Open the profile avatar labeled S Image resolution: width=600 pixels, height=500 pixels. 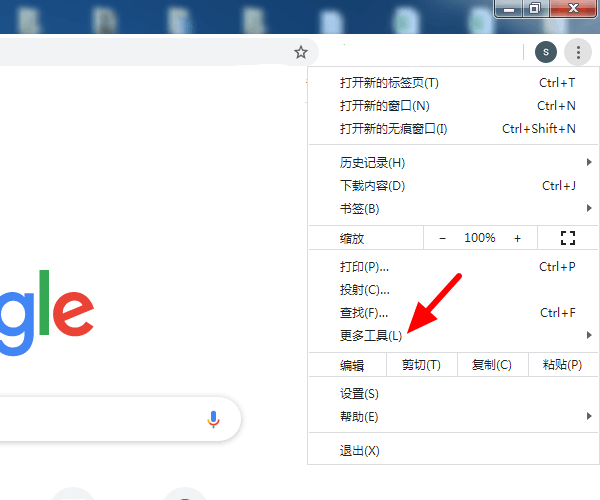[x=546, y=52]
